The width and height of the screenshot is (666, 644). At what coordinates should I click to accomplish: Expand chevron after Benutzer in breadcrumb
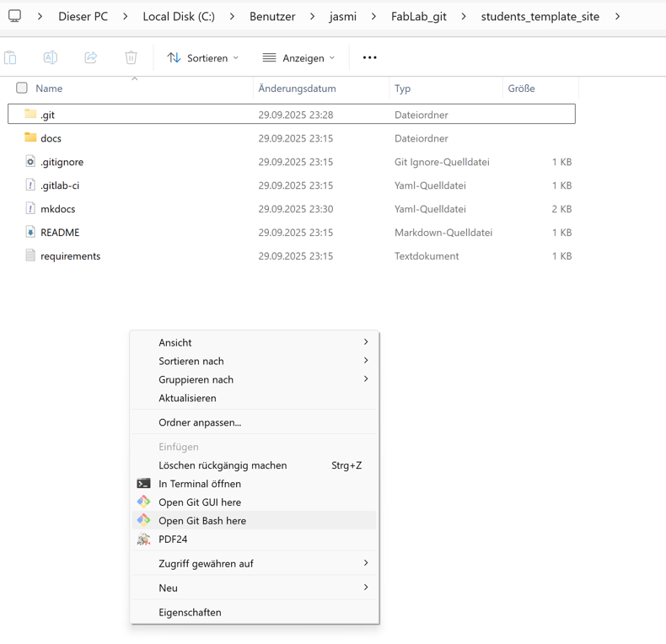click(312, 17)
